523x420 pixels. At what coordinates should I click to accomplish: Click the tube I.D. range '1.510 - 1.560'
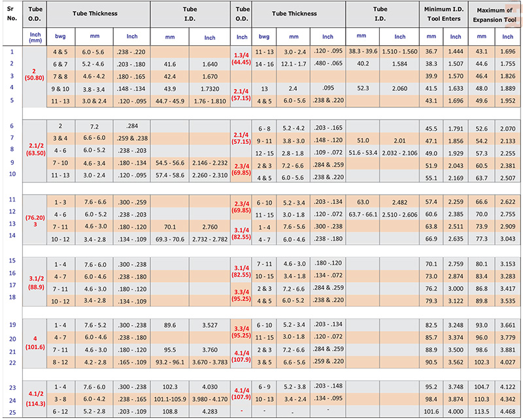click(x=399, y=52)
